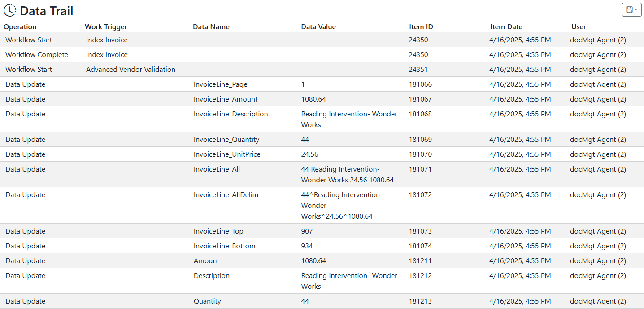
Task: Click the Data Name column header
Action: 211,27
